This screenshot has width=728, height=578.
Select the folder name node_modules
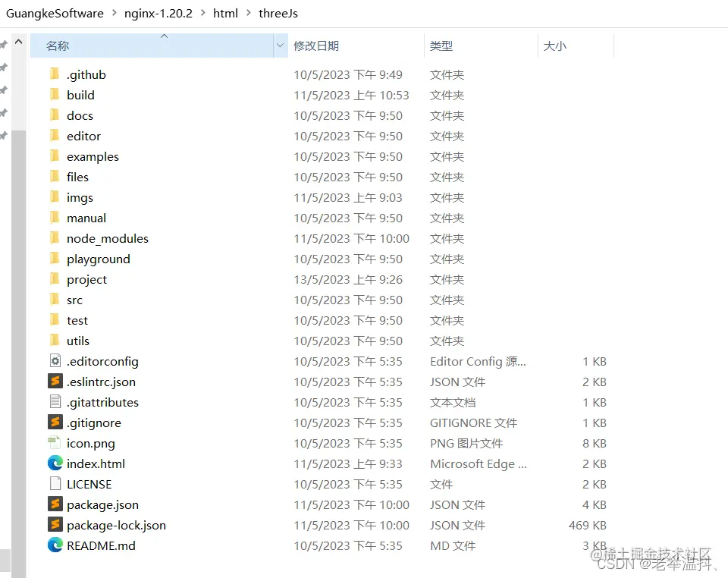108,239
